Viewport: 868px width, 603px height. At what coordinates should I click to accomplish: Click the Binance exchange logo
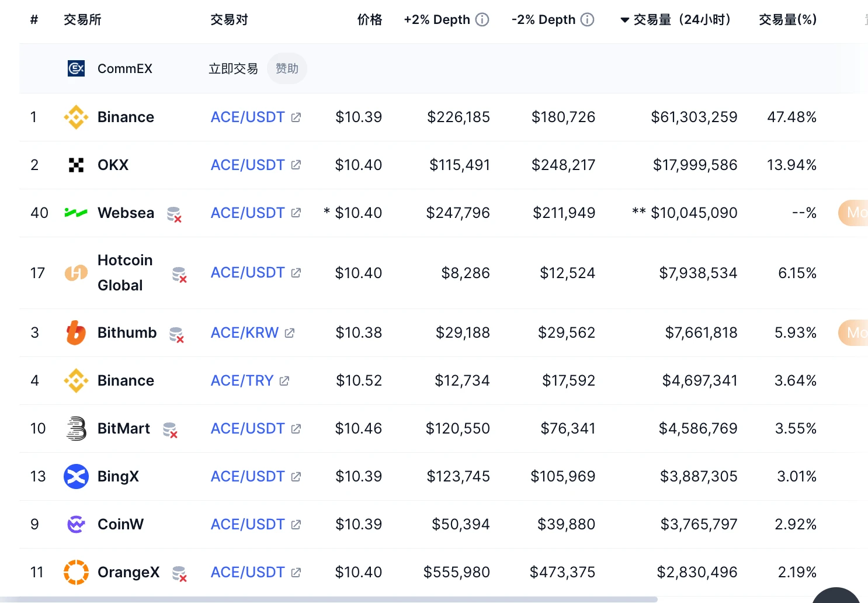(x=75, y=117)
